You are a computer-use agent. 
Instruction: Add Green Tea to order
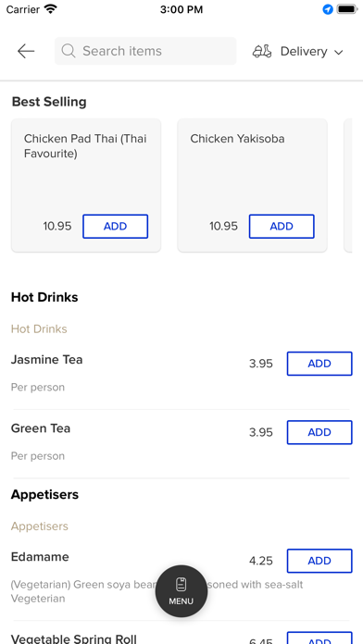coord(319,432)
